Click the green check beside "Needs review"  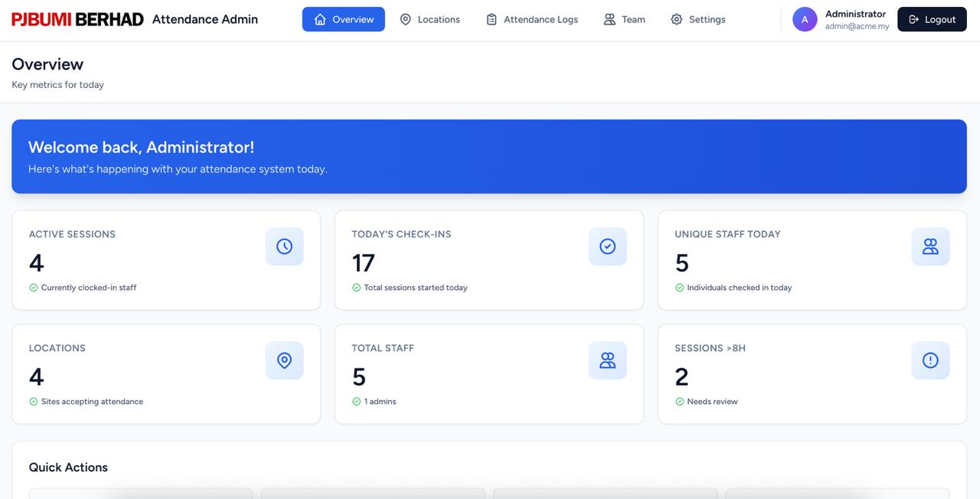[679, 402]
